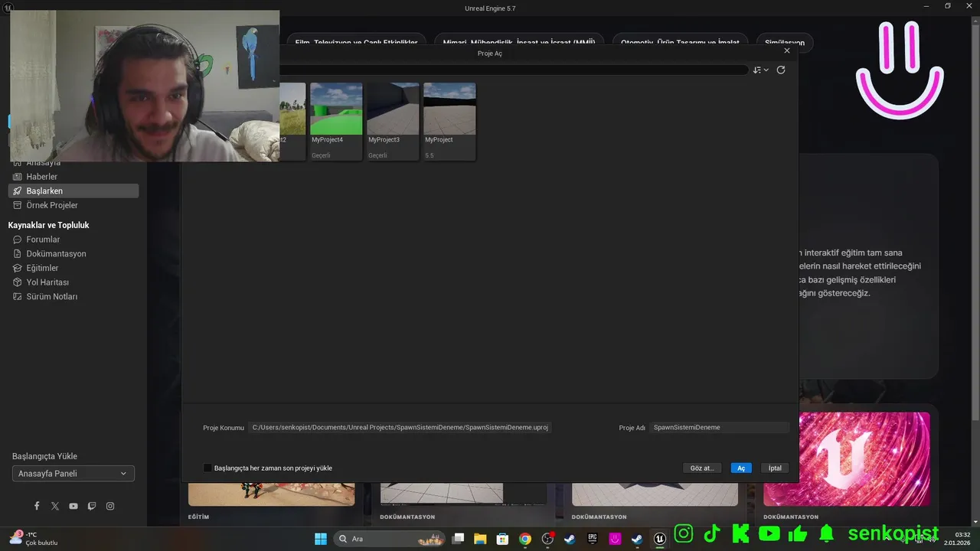Click the search bar in the Proje Aç dialog
The height and width of the screenshot is (551, 980).
tap(514, 70)
